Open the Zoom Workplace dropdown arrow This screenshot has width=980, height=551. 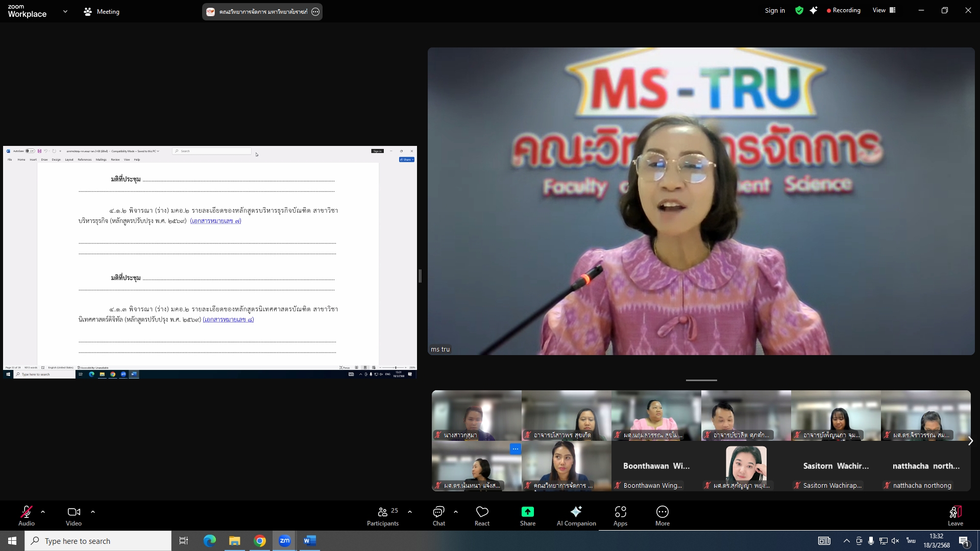(x=65, y=11)
